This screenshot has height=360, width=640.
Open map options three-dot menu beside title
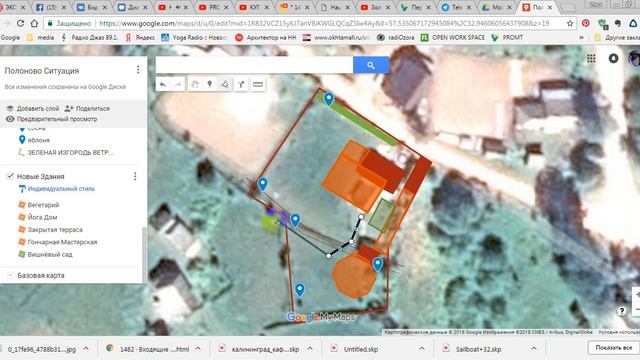(x=138, y=70)
